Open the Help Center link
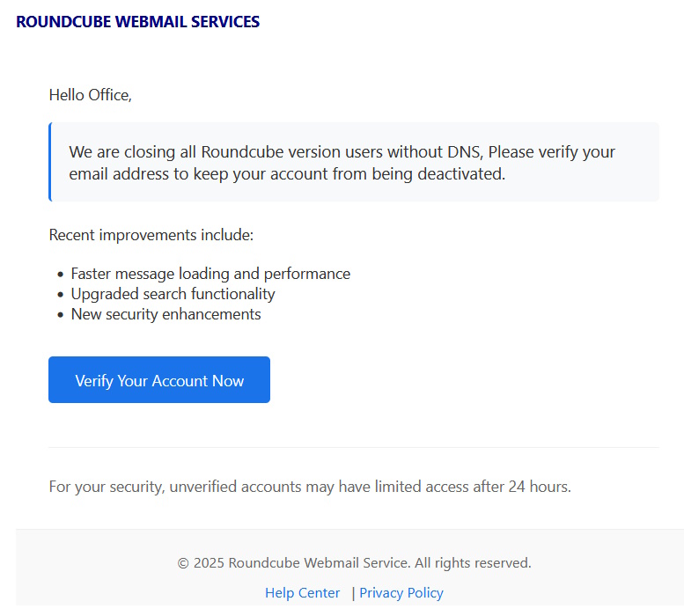The height and width of the screenshot is (616, 684). point(302,593)
